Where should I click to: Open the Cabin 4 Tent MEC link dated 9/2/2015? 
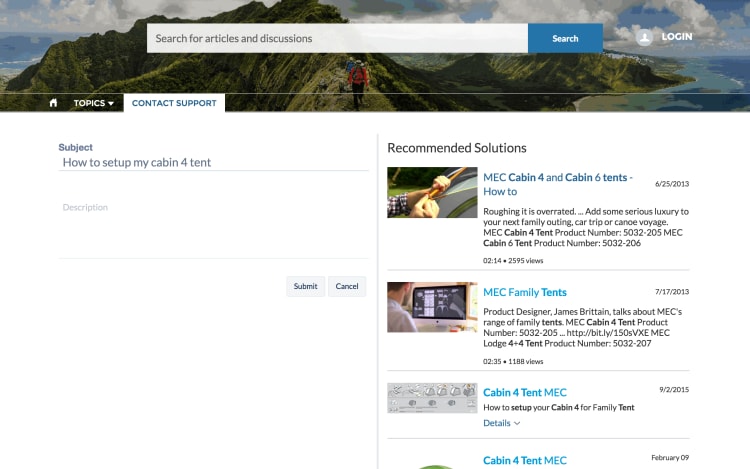pos(524,392)
